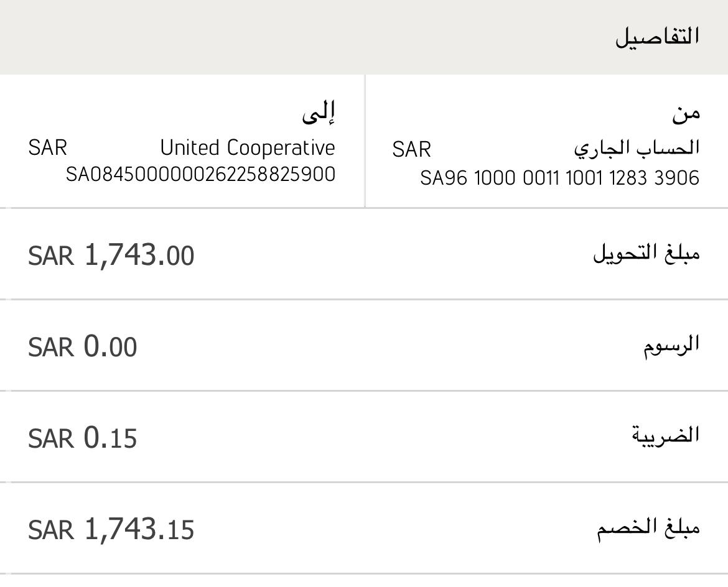The width and height of the screenshot is (728, 587).
Task: Click the الرسوم fees label
Action: coord(671,345)
